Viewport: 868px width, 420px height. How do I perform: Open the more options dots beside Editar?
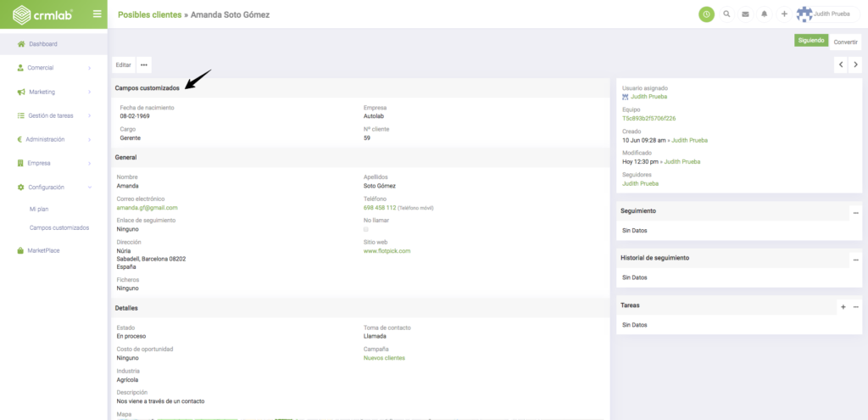(x=144, y=64)
